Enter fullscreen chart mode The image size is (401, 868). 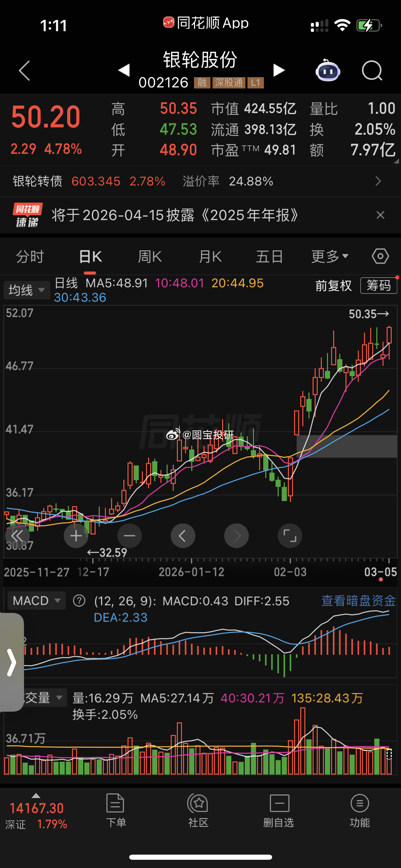(x=290, y=536)
